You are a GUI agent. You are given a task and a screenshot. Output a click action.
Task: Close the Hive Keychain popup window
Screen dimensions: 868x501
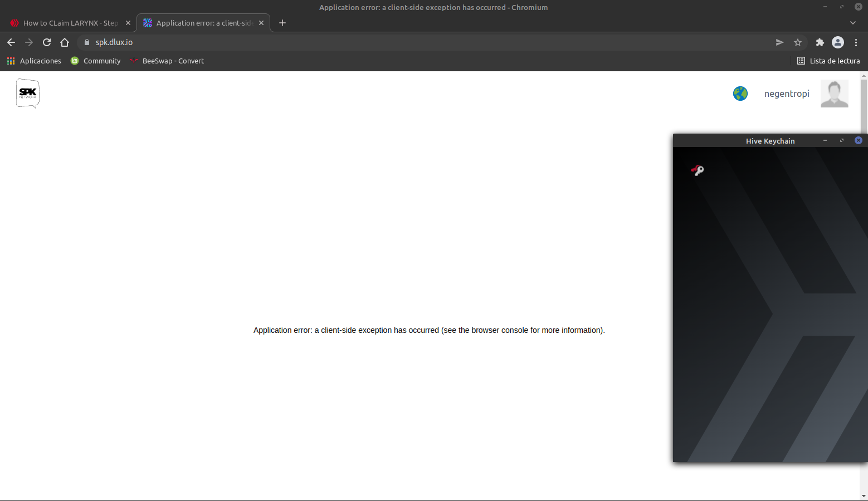859,140
